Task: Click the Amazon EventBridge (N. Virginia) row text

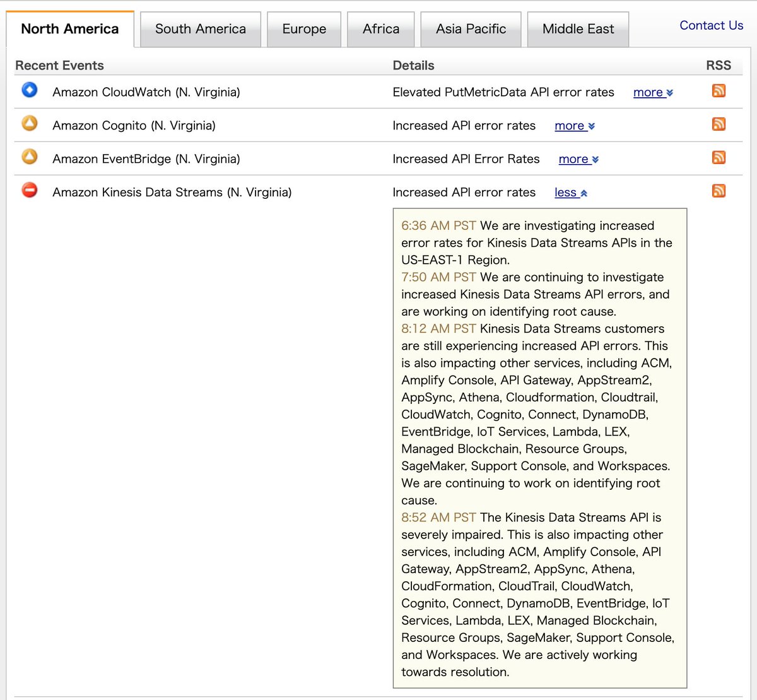Action: coord(146,159)
